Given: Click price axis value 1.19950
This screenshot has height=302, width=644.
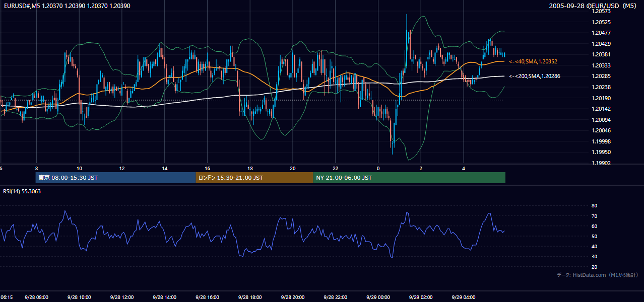Looking at the screenshot, I should [x=601, y=152].
